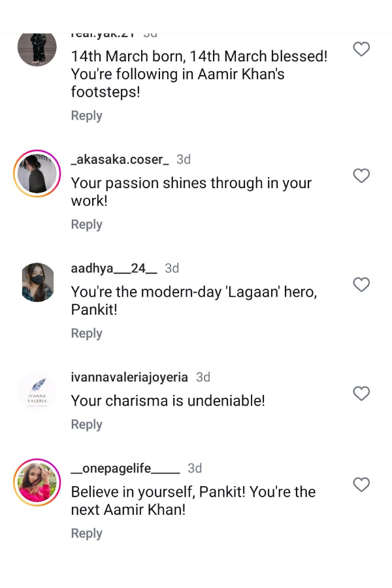
Task: Reply to 'Your charisma is undeniable!'
Action: pyautogui.click(x=86, y=424)
